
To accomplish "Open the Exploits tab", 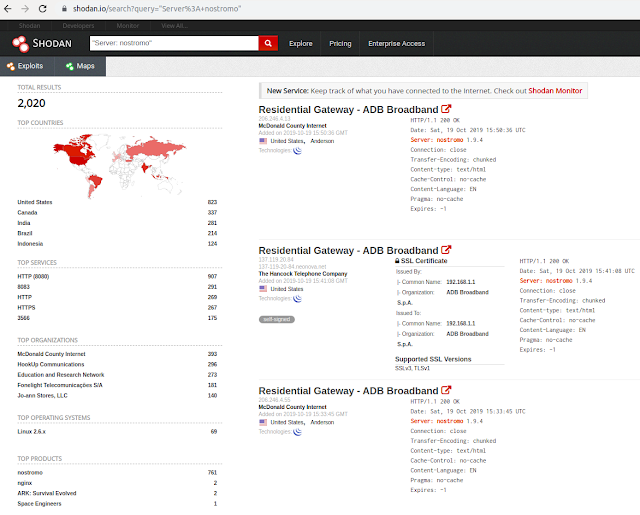I will [25, 66].
